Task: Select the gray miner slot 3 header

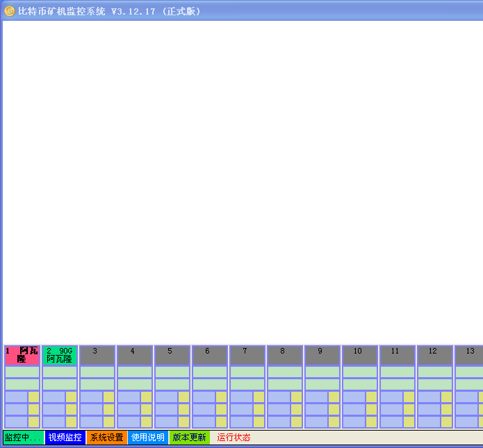Action: [97, 355]
